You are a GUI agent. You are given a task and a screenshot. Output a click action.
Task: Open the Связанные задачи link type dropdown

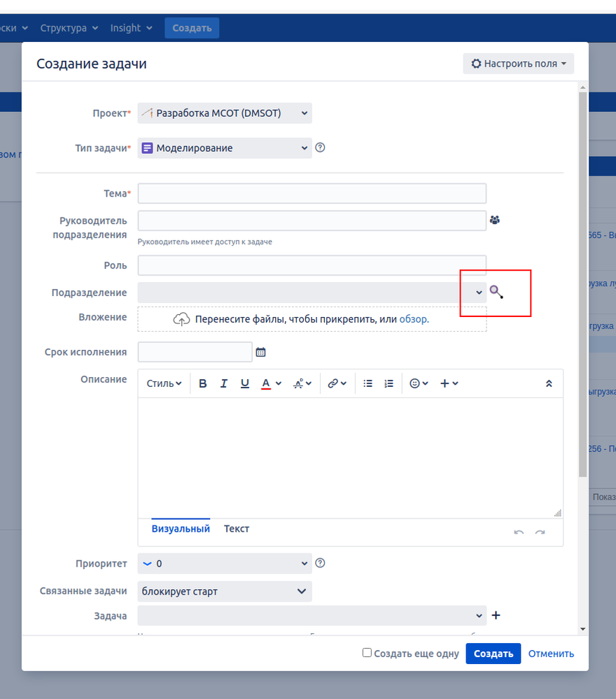click(x=225, y=591)
